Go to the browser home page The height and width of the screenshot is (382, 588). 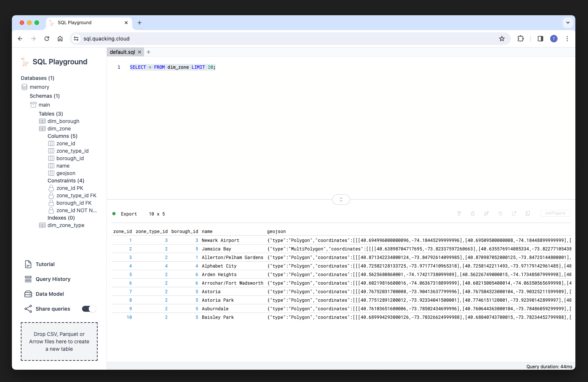pyautogui.click(x=60, y=39)
